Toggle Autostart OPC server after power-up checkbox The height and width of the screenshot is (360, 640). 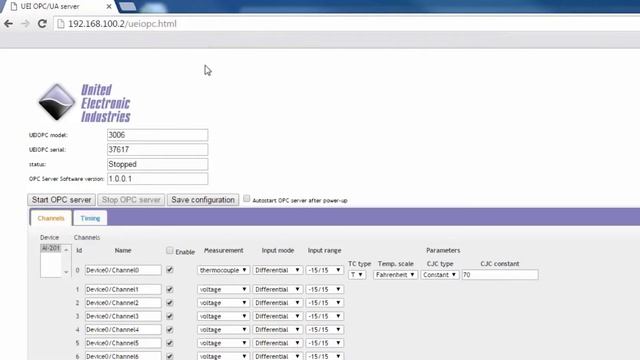(x=247, y=198)
